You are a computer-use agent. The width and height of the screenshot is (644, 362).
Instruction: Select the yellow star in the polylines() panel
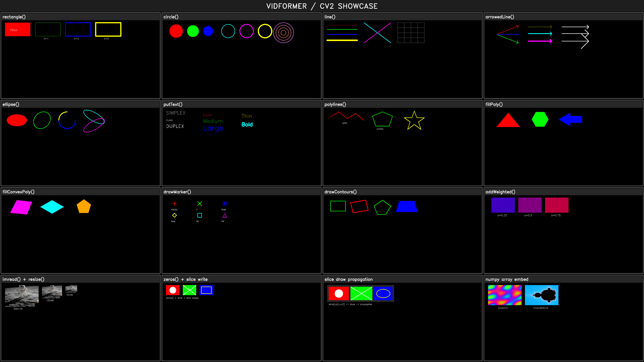[414, 120]
